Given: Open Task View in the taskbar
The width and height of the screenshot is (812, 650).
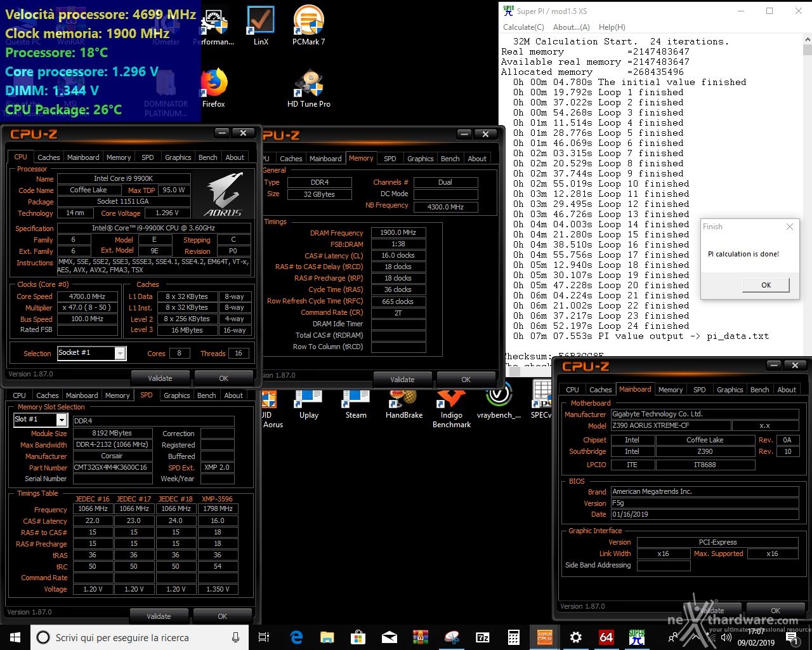Looking at the screenshot, I should click(264, 637).
